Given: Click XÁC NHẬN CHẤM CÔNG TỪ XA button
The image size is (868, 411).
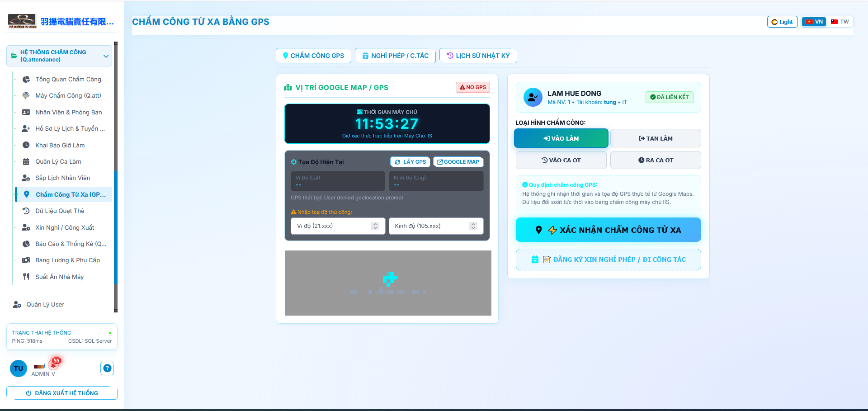Looking at the screenshot, I should point(608,230).
